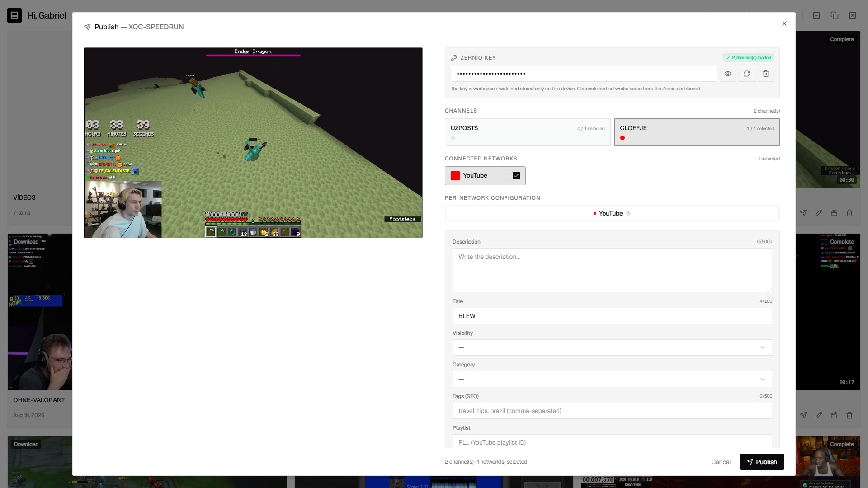The width and height of the screenshot is (868, 488).
Task: Restore the app window with the overlapping squares icon
Action: [835, 15]
